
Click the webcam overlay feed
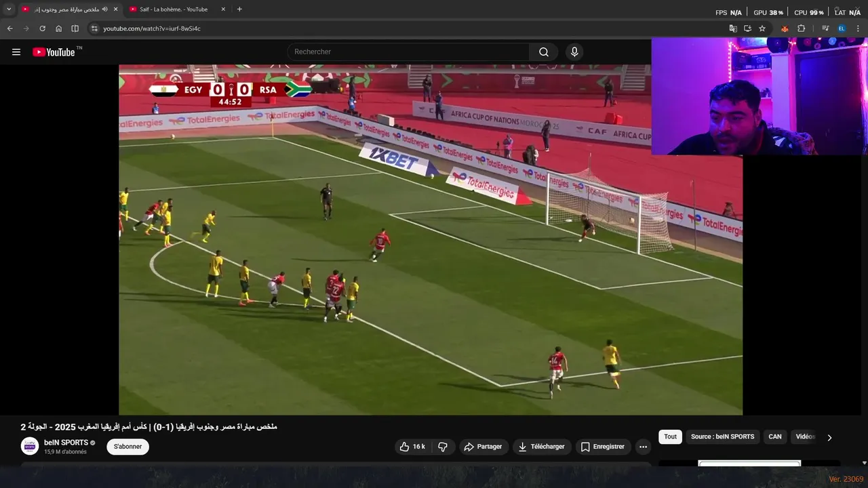759,96
